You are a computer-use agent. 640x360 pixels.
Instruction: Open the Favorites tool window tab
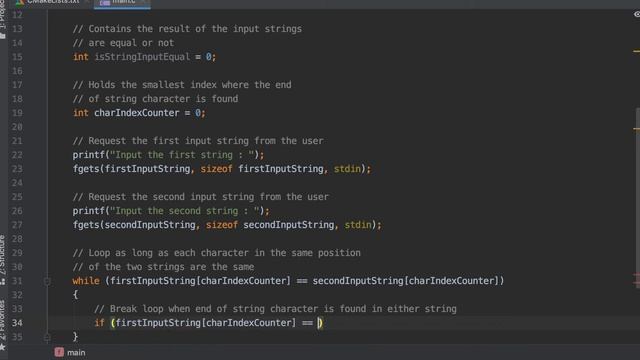(x=3, y=320)
